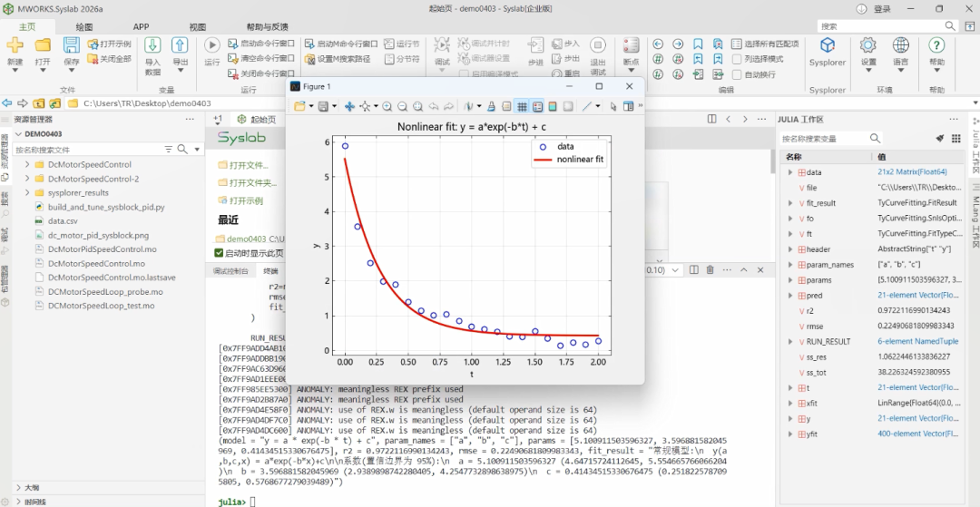The width and height of the screenshot is (980, 507).
Task: Click the fit-view zoom icon in Figure 1
Action: click(417, 106)
